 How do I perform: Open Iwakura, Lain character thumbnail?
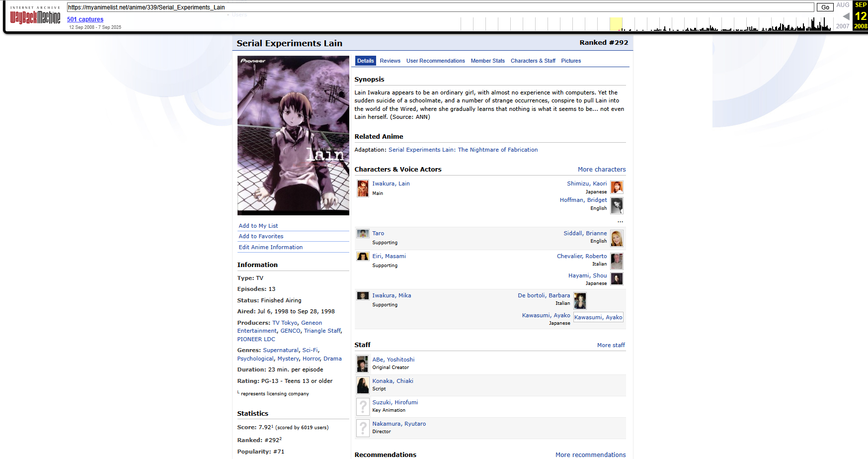pos(363,188)
